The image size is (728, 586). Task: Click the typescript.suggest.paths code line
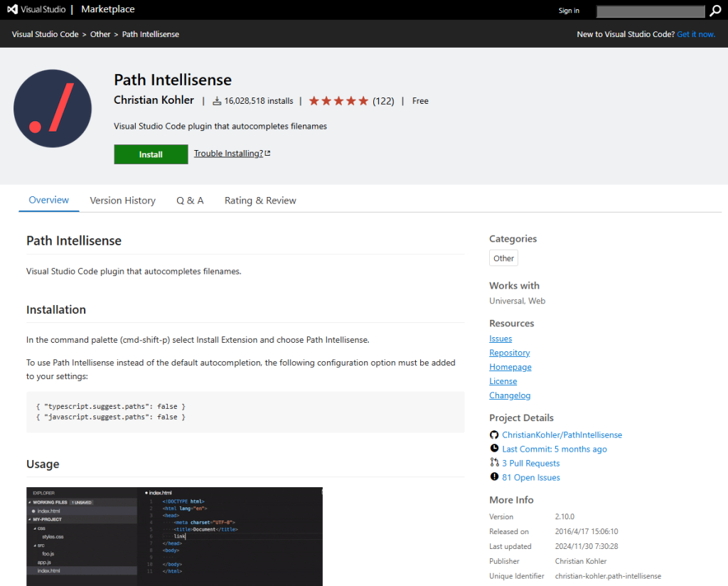pyautogui.click(x=110, y=406)
